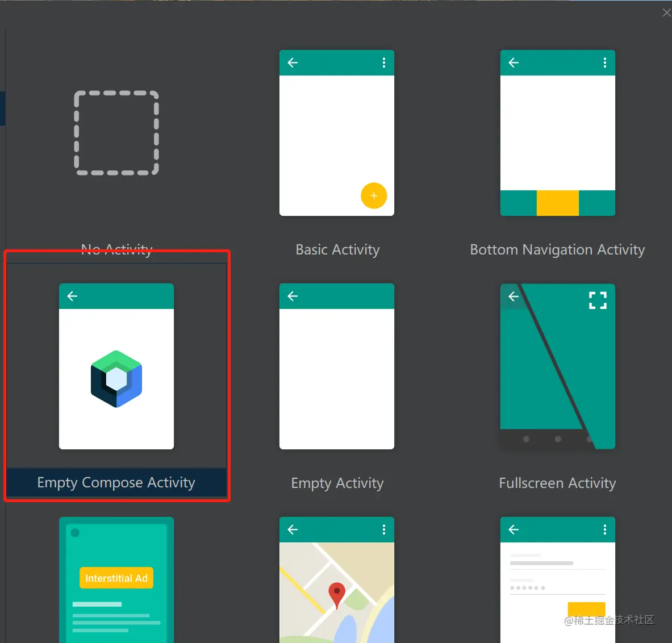Choose the Basic Activity template thumbnail
The image size is (672, 643).
coord(337,133)
